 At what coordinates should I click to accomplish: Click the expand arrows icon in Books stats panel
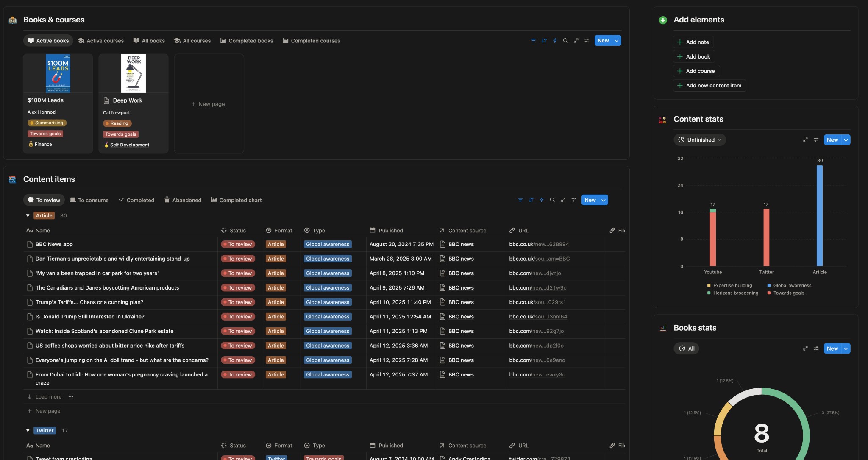click(x=805, y=348)
